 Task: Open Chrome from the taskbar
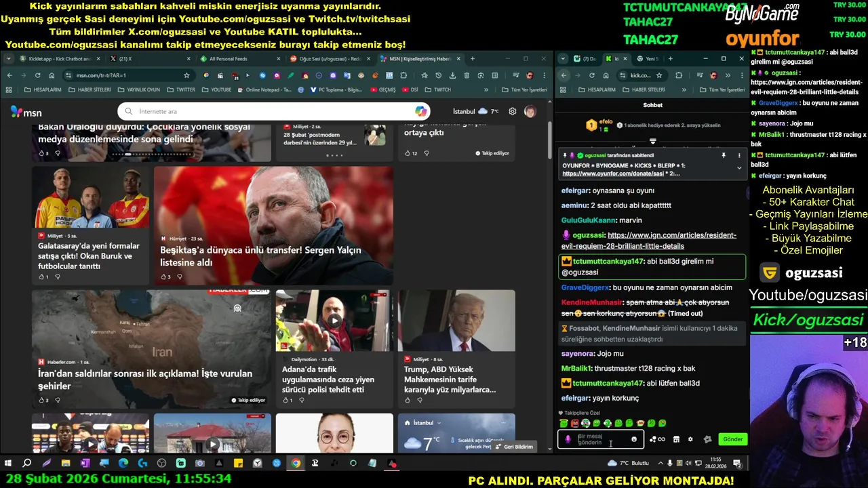[x=296, y=464]
